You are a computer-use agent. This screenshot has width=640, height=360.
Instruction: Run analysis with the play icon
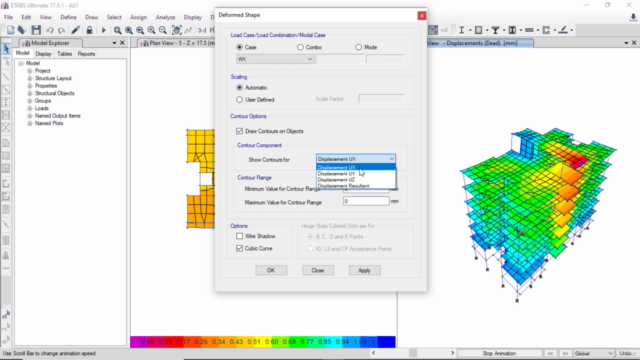pos(103,30)
